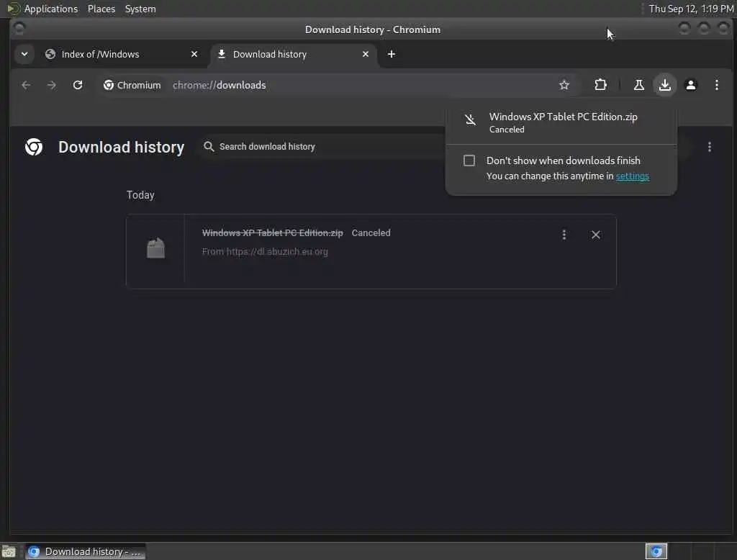Open the System menu
737x560 pixels.
coord(140,9)
